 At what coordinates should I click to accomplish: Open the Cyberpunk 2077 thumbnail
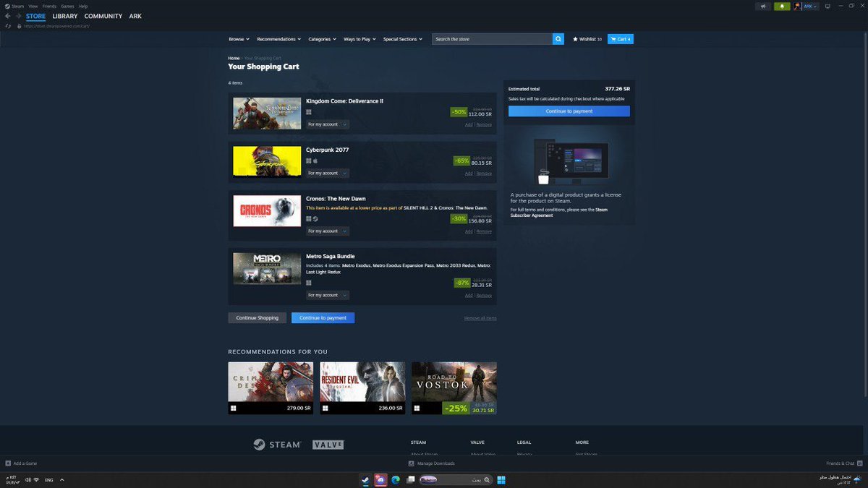tap(267, 161)
